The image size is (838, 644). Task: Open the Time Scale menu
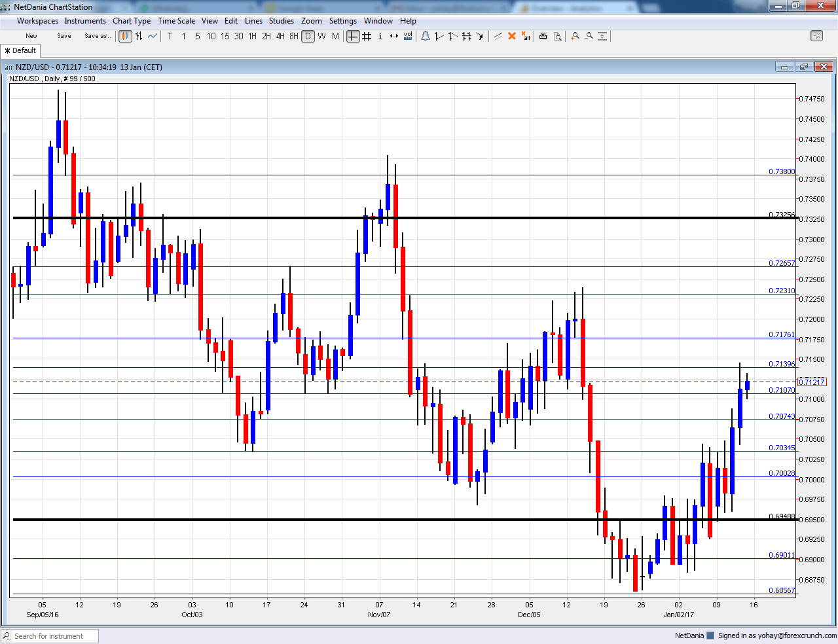[176, 21]
